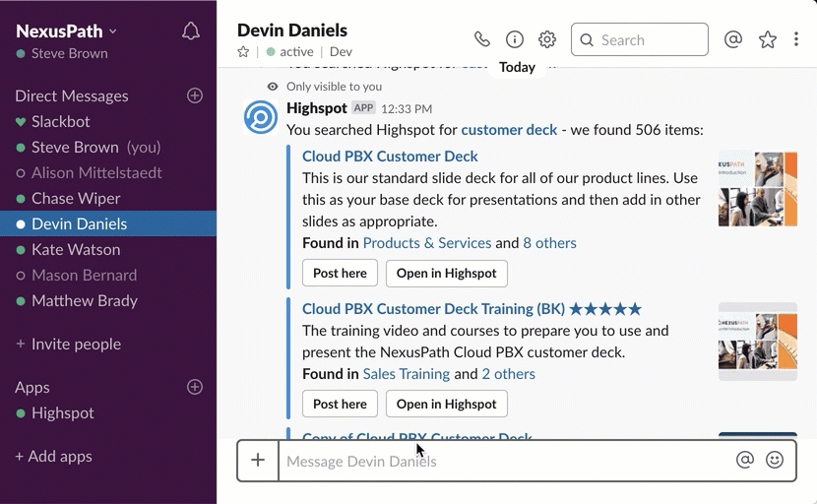Open Slackbot direct message
The image size is (817, 504).
click(x=108, y=121)
